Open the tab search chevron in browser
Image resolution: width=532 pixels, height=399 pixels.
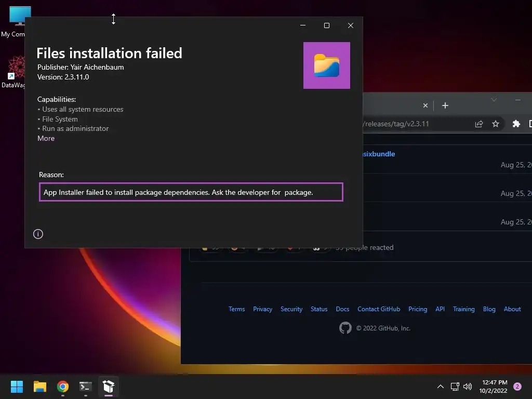(494, 100)
